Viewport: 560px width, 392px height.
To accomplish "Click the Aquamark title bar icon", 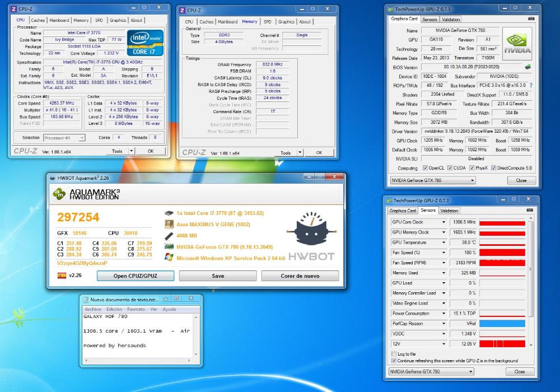I will pyautogui.click(x=53, y=178).
